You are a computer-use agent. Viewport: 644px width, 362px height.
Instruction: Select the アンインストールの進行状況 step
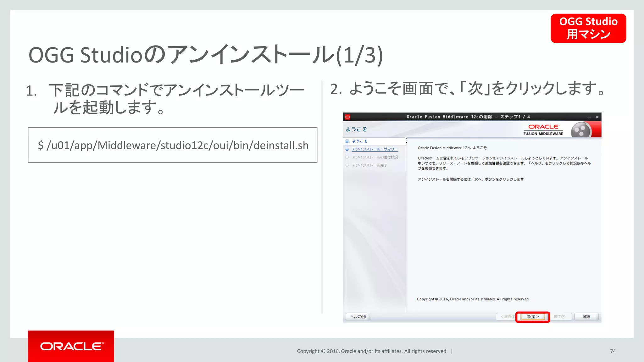point(375,157)
